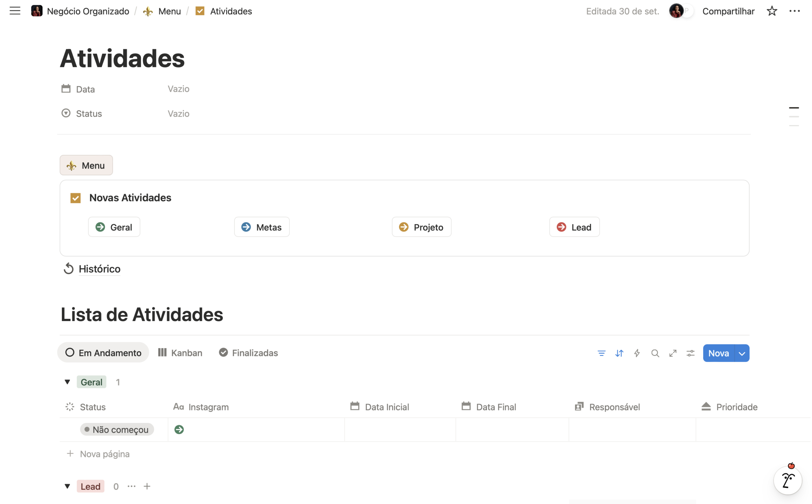Open the three-dot page options menu
The height and width of the screenshot is (504, 812).
pos(795,11)
